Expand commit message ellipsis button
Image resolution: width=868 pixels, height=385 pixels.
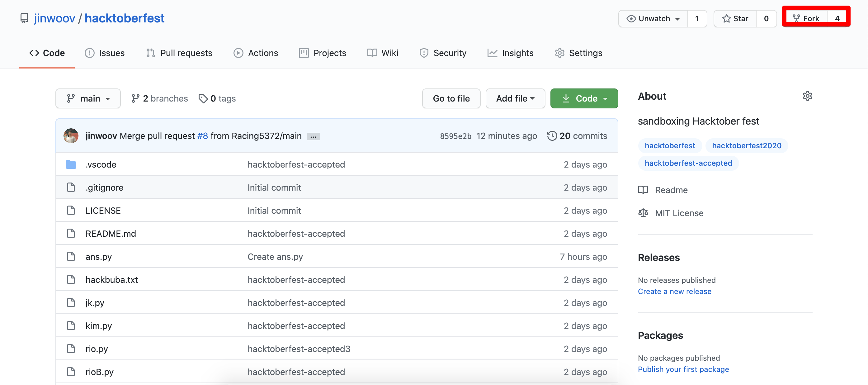(313, 136)
